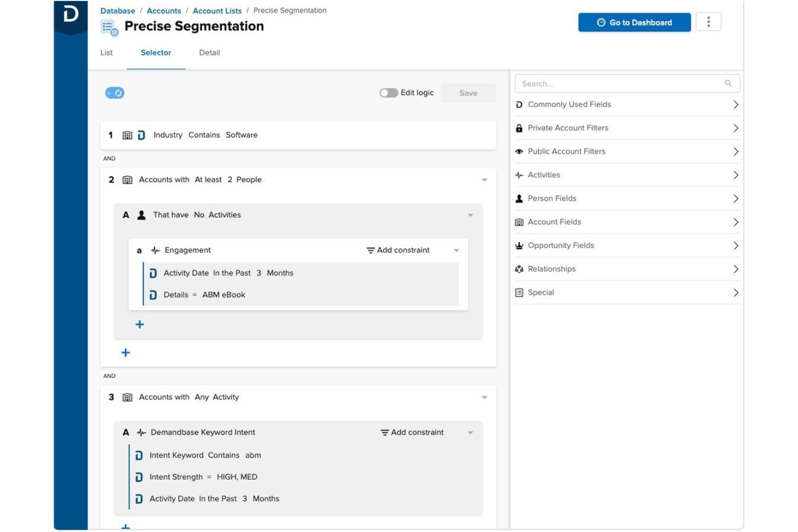Click the building icon in row 1
Screen dimensions: 798x532
coord(127,135)
